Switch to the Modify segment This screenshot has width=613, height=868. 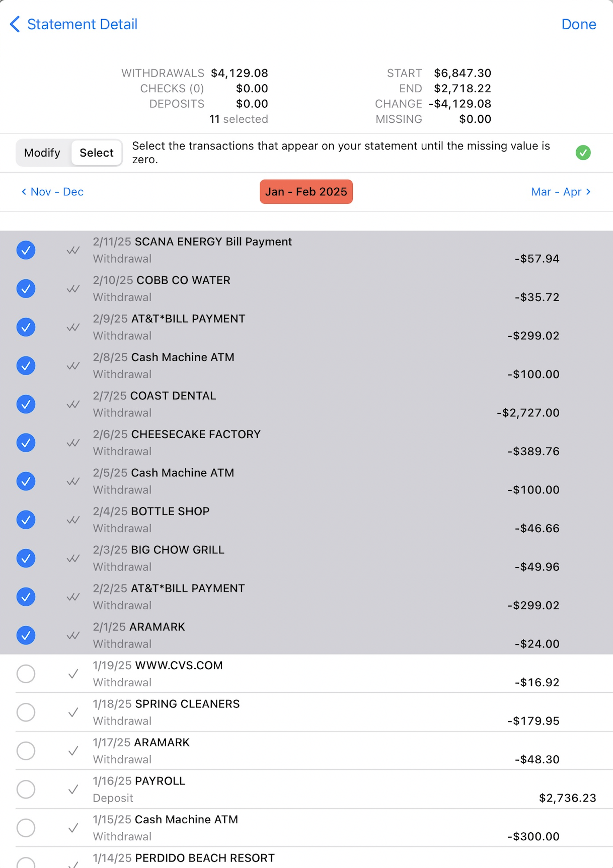click(x=42, y=153)
